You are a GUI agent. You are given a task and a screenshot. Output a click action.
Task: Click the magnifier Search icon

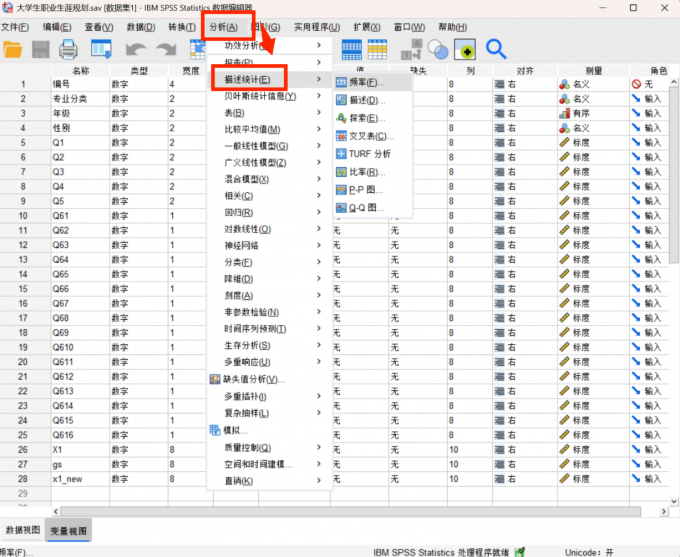pyautogui.click(x=496, y=49)
